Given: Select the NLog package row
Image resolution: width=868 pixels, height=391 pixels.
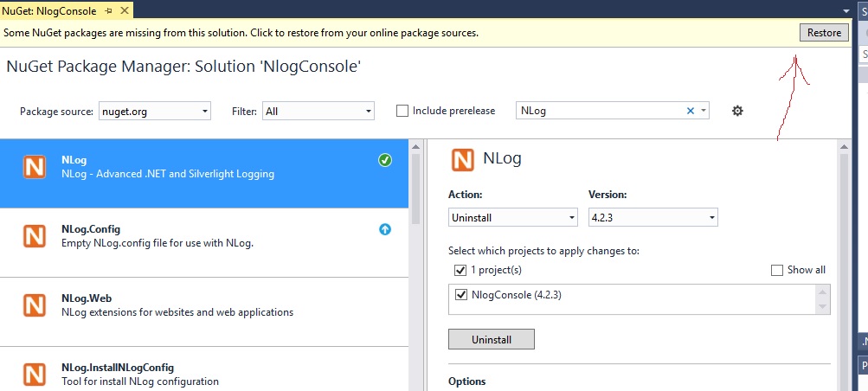Looking at the screenshot, I should click(x=204, y=174).
